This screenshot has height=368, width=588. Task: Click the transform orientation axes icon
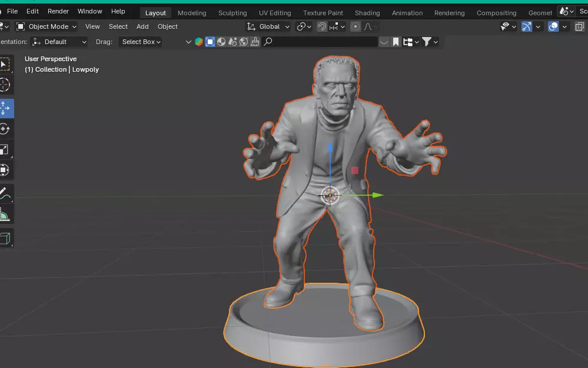251,26
